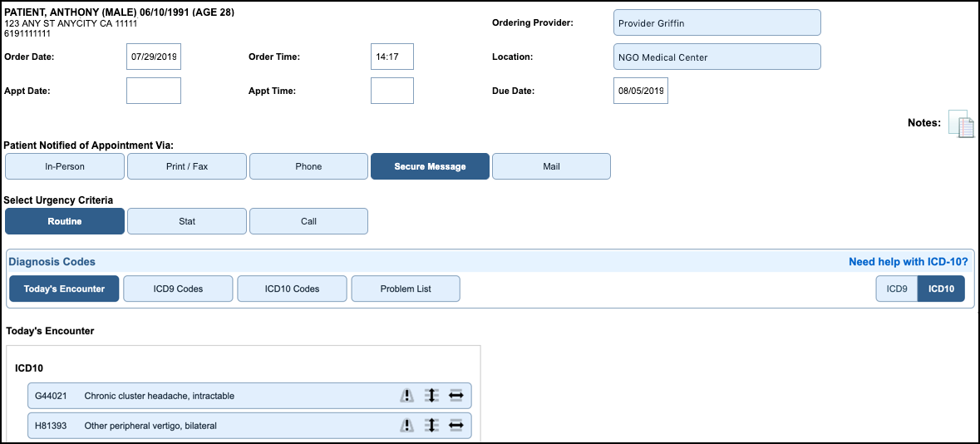The image size is (980, 444).
Task: Click warning icon for Other peripheral vertigo
Action: click(406, 426)
